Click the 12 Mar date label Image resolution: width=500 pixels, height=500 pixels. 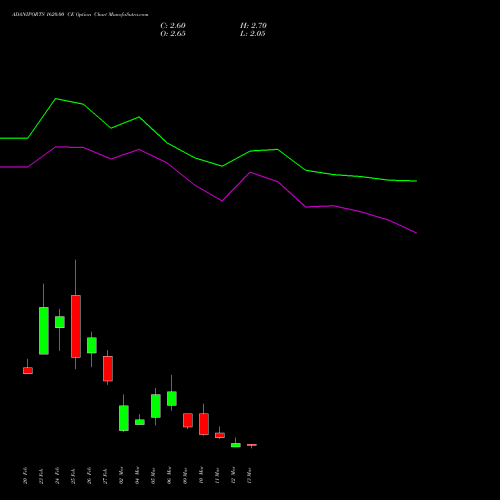tap(234, 475)
